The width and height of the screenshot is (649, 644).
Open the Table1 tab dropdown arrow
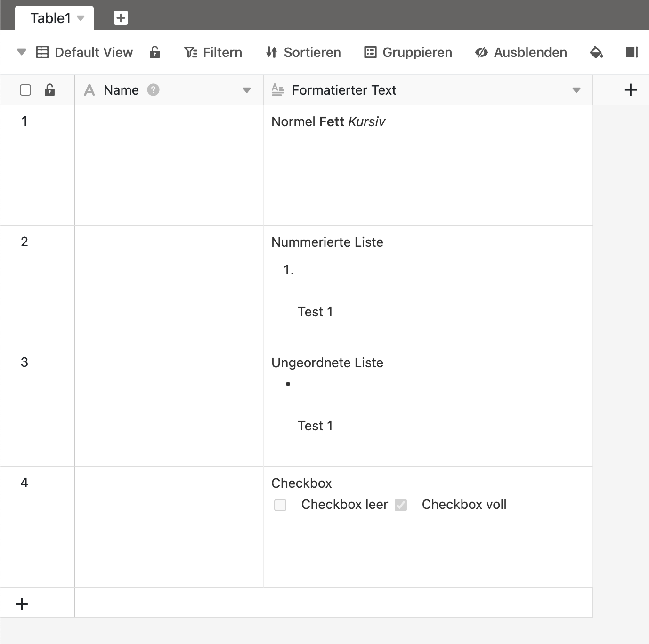pyautogui.click(x=81, y=18)
